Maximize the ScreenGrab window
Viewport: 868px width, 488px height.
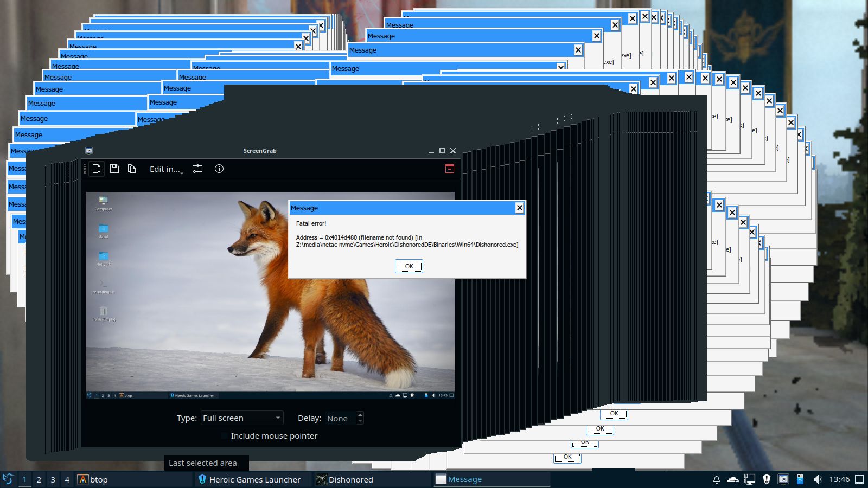(x=442, y=151)
